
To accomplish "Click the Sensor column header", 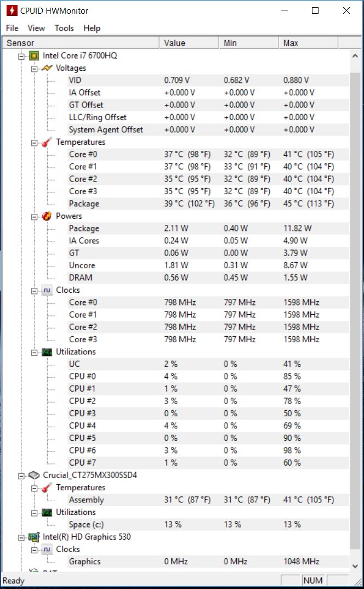I will click(x=81, y=43).
